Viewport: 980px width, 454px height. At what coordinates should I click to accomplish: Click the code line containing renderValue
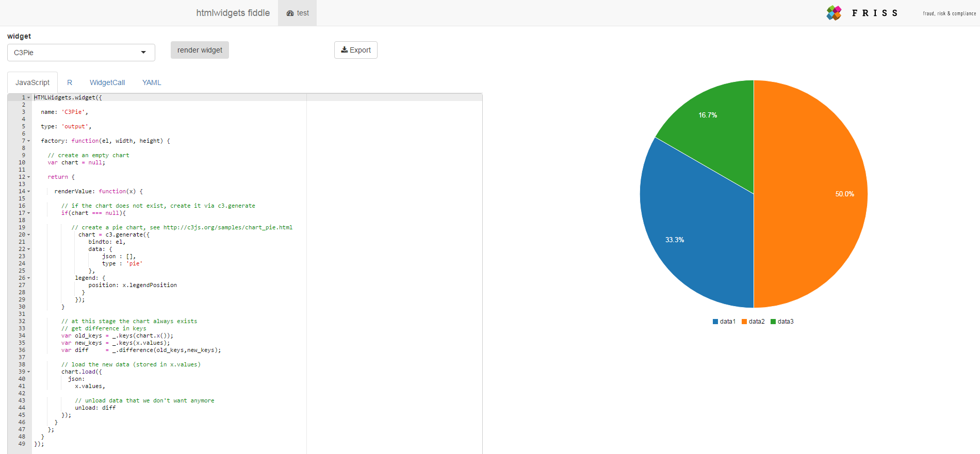pyautogui.click(x=98, y=191)
